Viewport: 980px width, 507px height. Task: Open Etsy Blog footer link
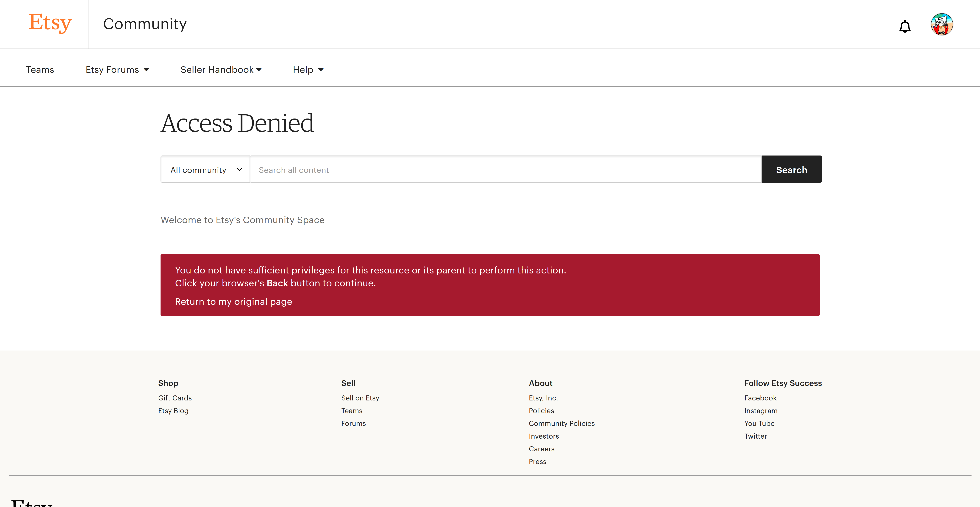173,411
